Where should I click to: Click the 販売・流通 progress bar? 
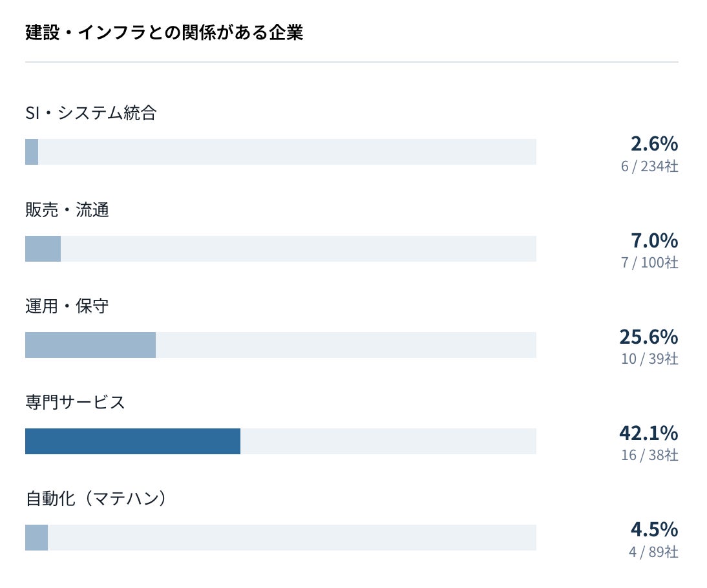280,249
